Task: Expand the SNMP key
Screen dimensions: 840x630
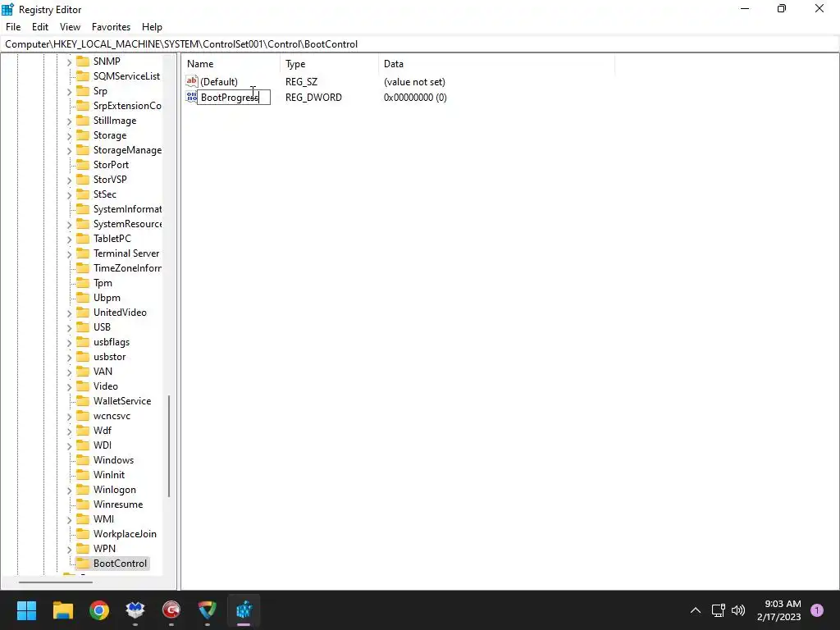Action: point(69,62)
